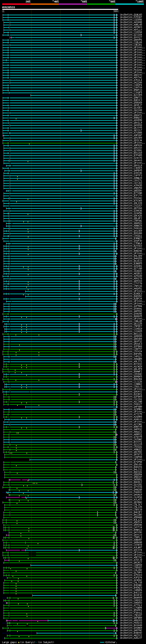The width and height of the screenshot is (146, 644).
Task: Select label UniRef100_B8MBK5
Action: (131, 376)
